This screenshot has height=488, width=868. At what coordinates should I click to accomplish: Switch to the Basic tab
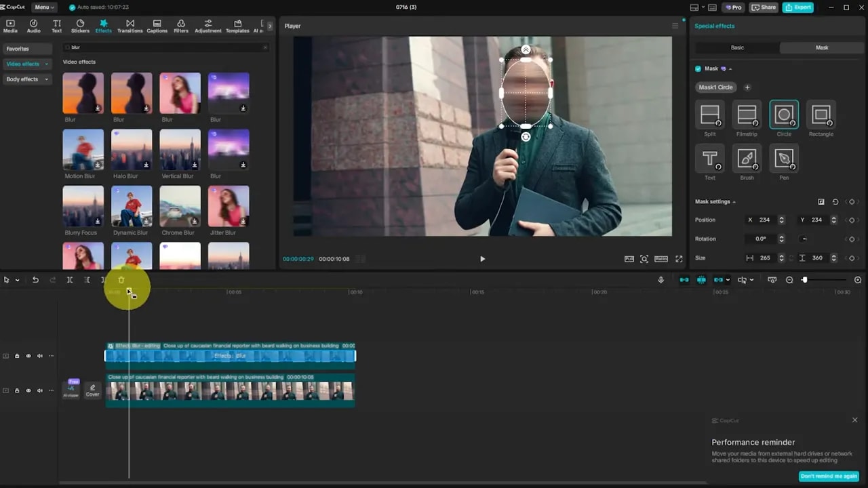[737, 47]
